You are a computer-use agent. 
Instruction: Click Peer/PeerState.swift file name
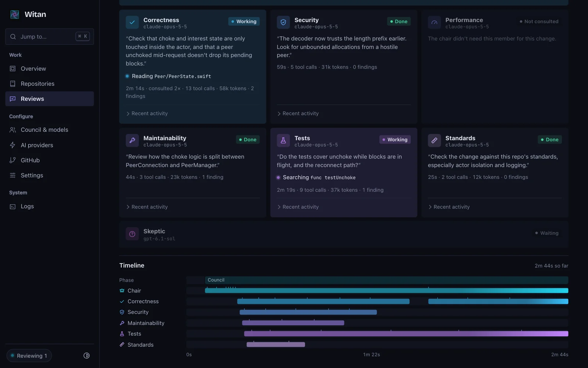coord(183,77)
